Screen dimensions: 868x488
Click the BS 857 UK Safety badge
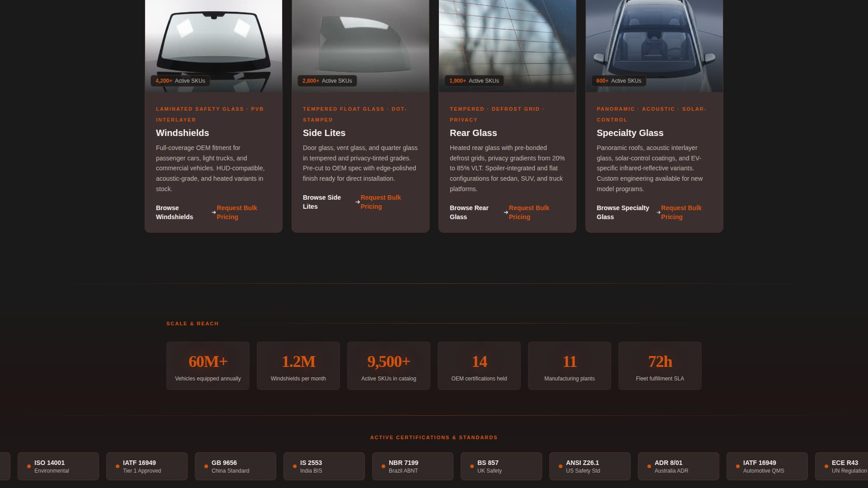(x=501, y=466)
